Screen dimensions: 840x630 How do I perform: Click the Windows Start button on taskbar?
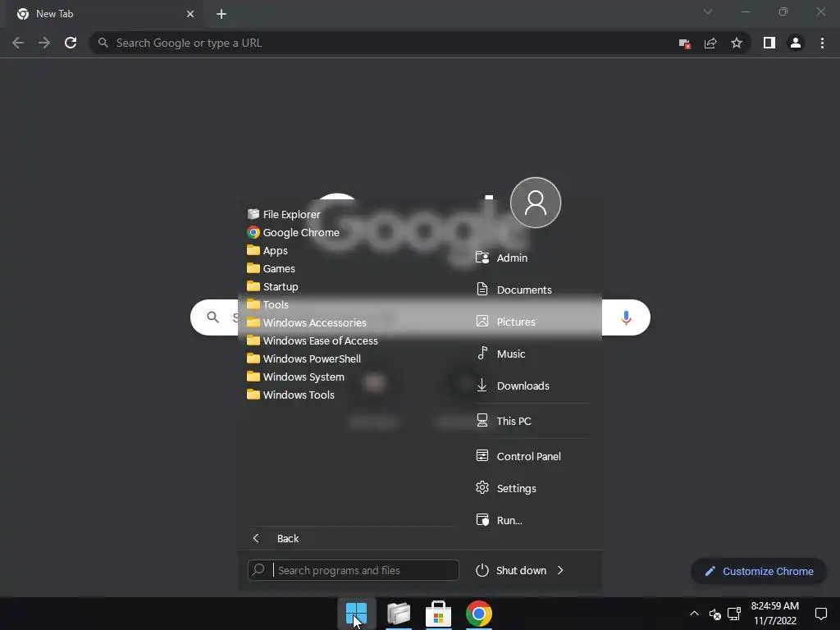tap(356, 614)
